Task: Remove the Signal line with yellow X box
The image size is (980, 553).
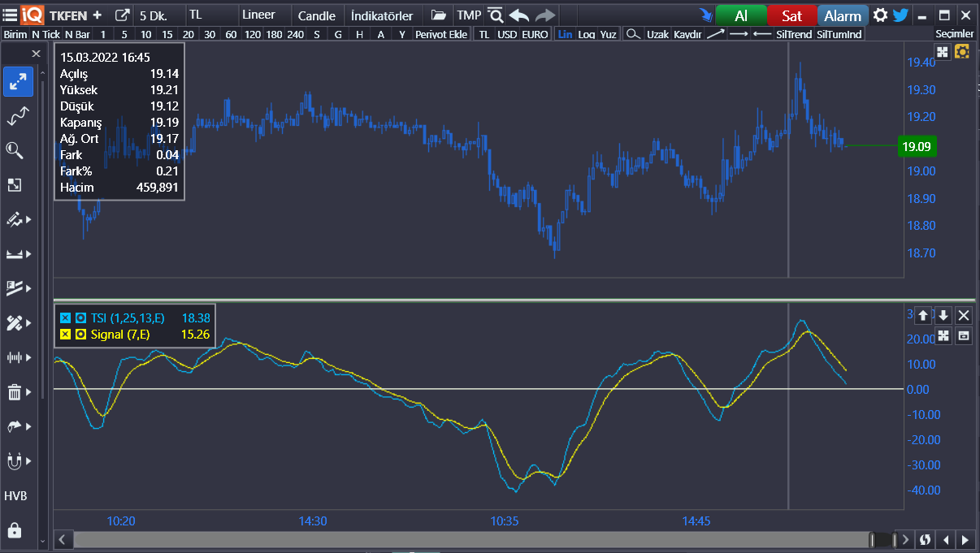Action: (65, 335)
